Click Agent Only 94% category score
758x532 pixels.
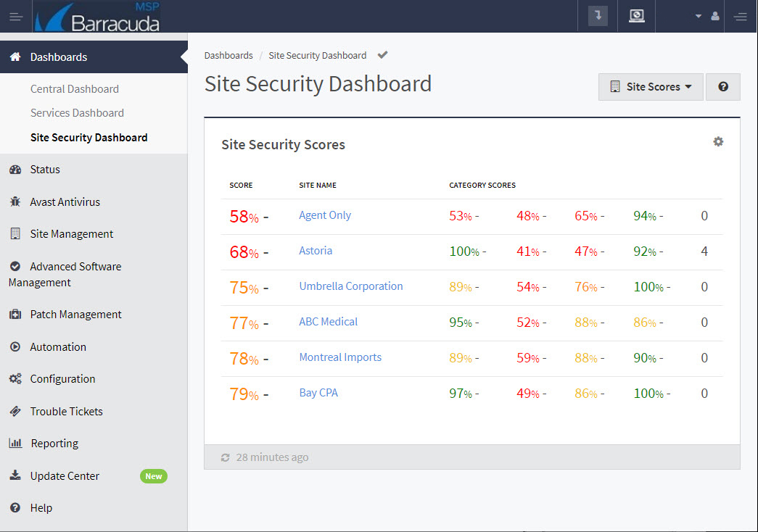pyautogui.click(x=645, y=216)
